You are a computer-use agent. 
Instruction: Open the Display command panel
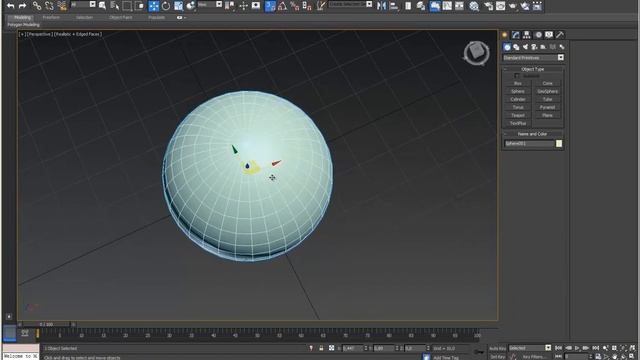[549, 35]
